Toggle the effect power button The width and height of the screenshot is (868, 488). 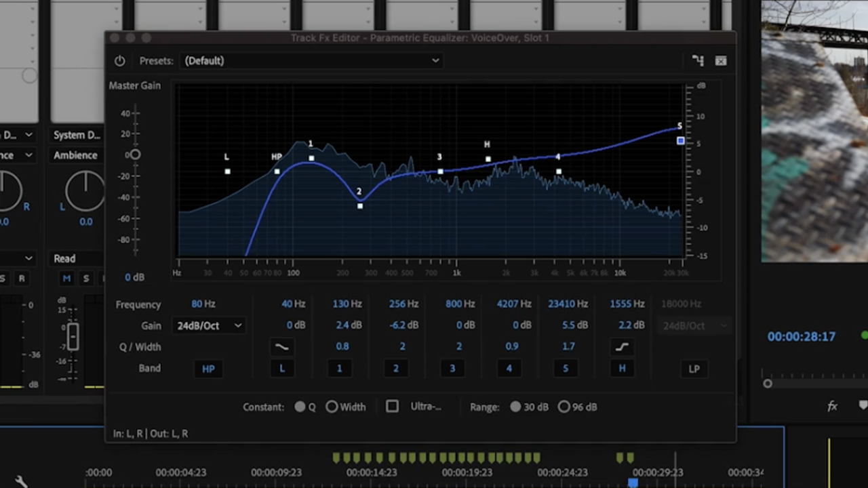point(119,61)
